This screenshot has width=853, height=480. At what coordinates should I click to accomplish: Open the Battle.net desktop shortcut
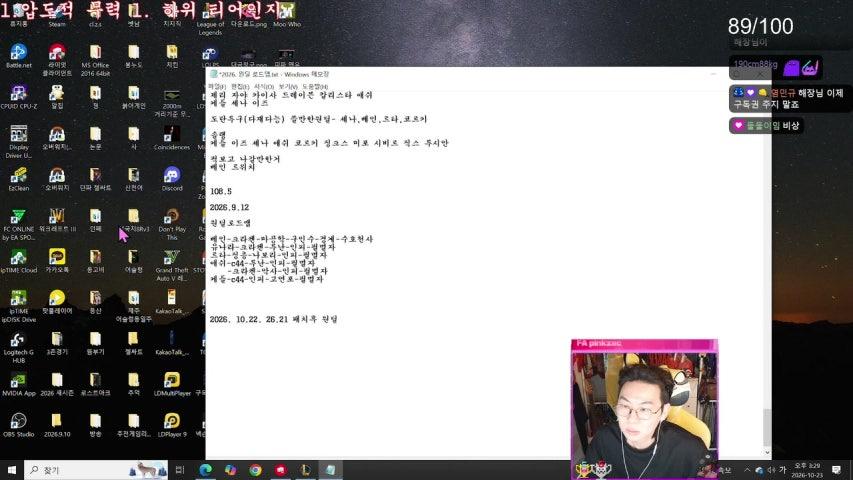[x=18, y=56]
